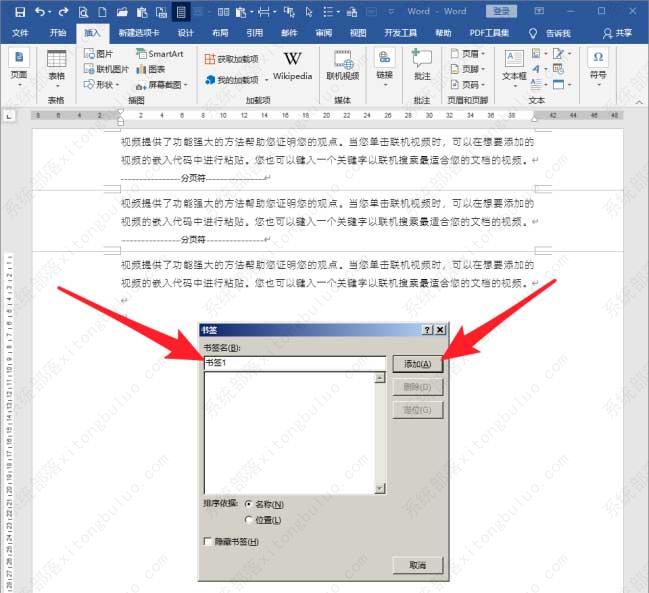Click the bookmark list scrollbar down arrow
The height and width of the screenshot is (593, 649).
(379, 488)
